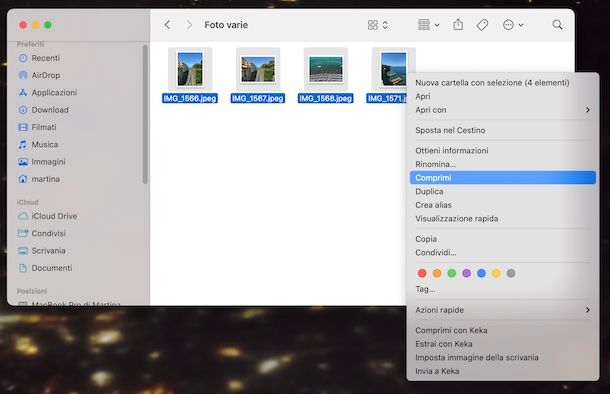Apply the orange tag color
610x394 pixels.
pos(437,273)
